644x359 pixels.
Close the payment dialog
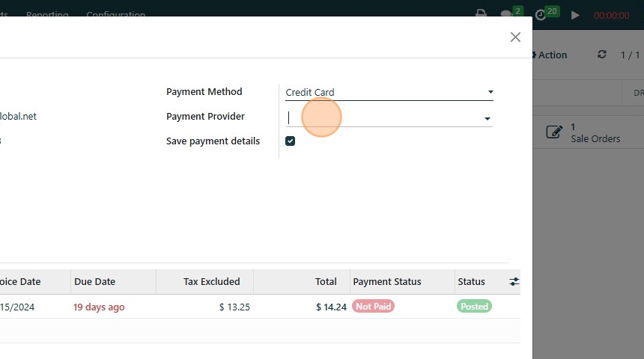click(515, 37)
